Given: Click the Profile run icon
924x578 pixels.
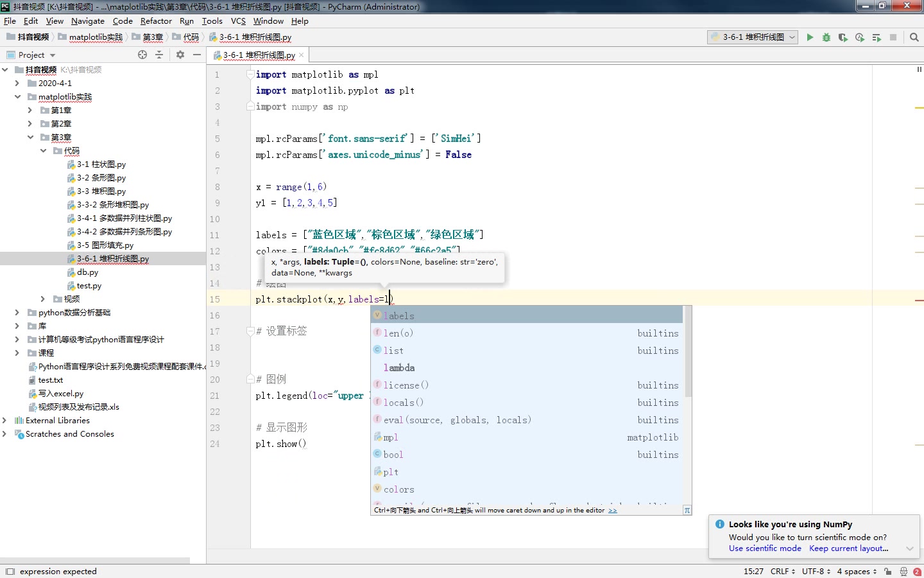Looking at the screenshot, I should (860, 37).
